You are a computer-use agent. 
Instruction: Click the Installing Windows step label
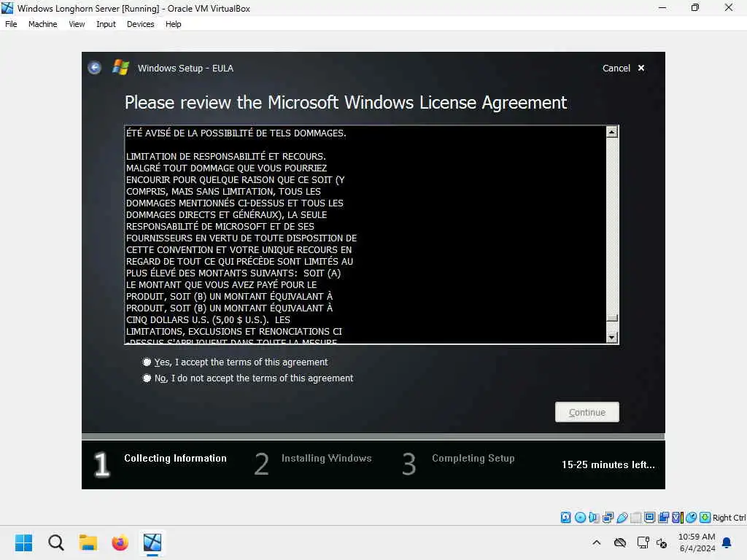click(x=326, y=458)
